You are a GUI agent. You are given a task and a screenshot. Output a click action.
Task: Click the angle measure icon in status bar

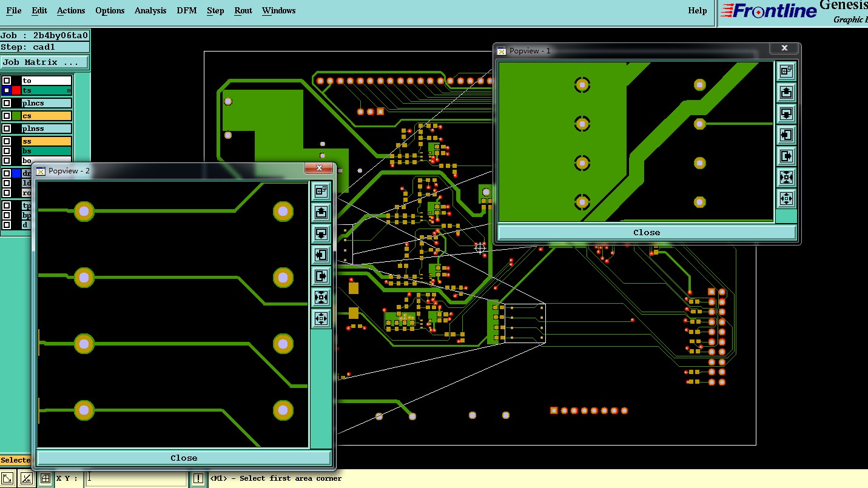pyautogui.click(x=26, y=479)
